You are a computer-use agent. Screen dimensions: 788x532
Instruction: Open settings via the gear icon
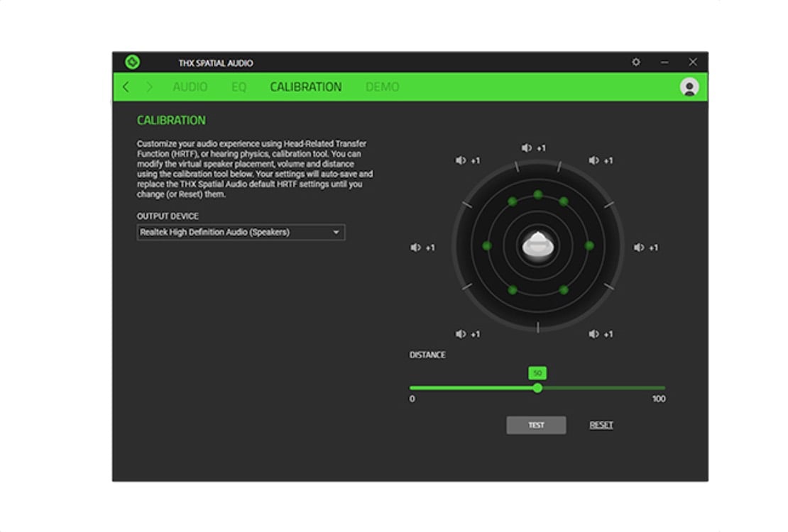pos(636,62)
